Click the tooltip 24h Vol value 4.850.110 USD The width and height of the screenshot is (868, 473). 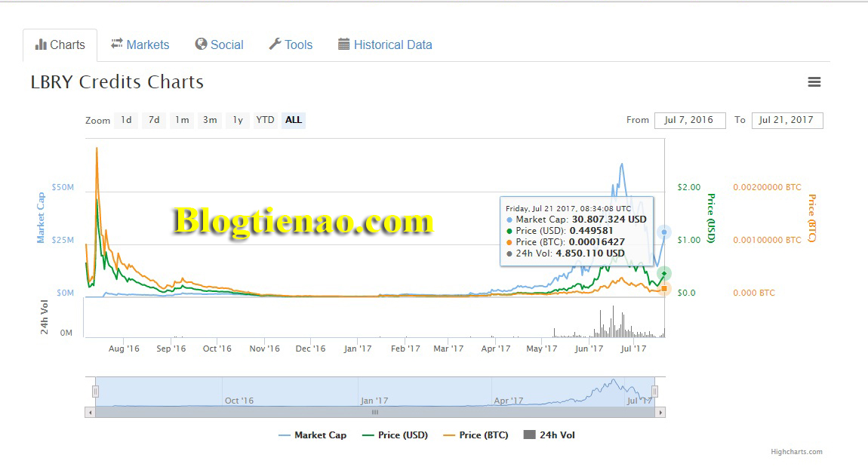[590, 253]
